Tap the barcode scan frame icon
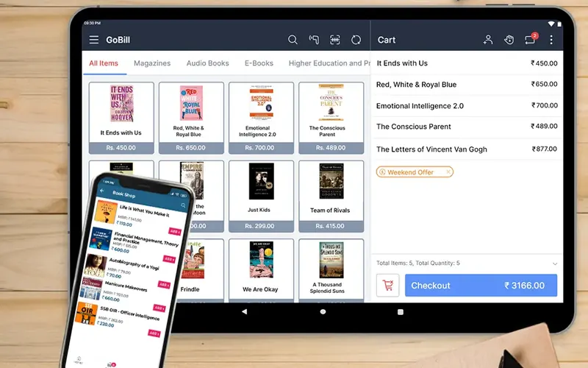 [x=335, y=40]
